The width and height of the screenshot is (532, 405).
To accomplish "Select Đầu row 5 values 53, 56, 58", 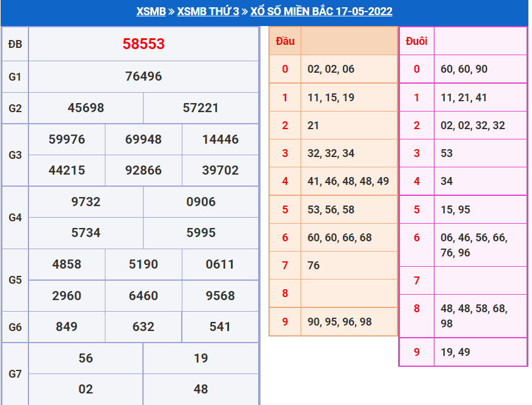I will point(331,210).
